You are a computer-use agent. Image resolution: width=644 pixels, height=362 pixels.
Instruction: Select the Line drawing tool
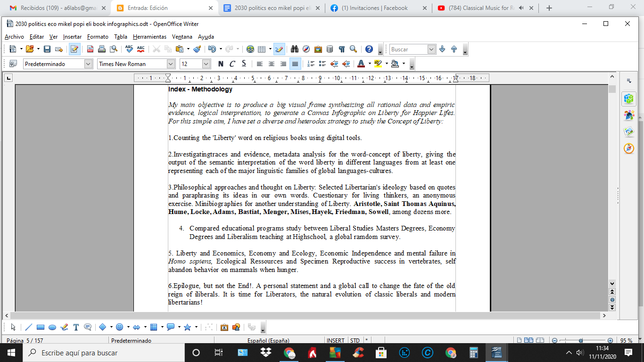tap(29, 327)
